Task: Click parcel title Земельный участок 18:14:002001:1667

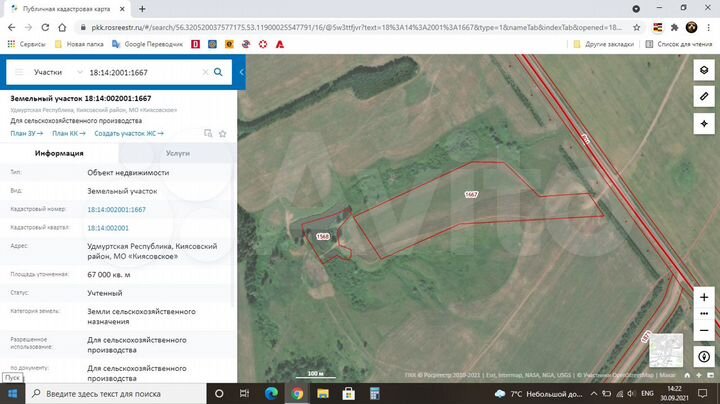Action: point(81,98)
